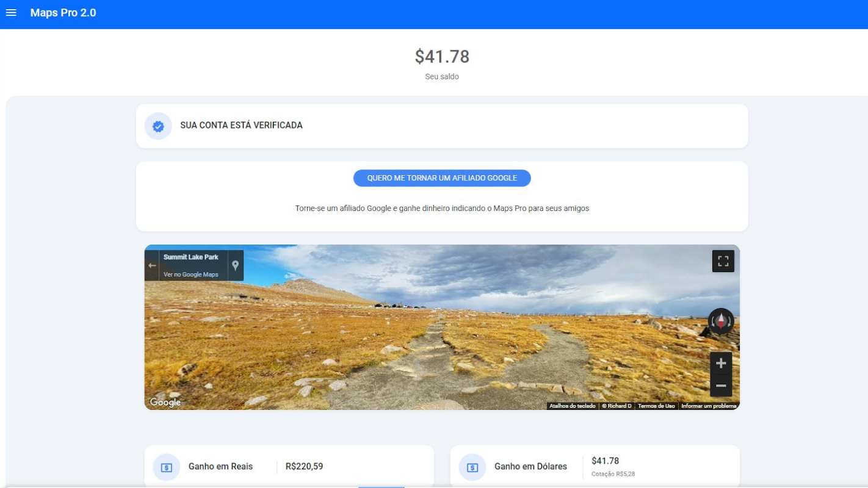The image size is (868, 488).
Task: Click the Ganho em Reais label
Action: coord(220,467)
